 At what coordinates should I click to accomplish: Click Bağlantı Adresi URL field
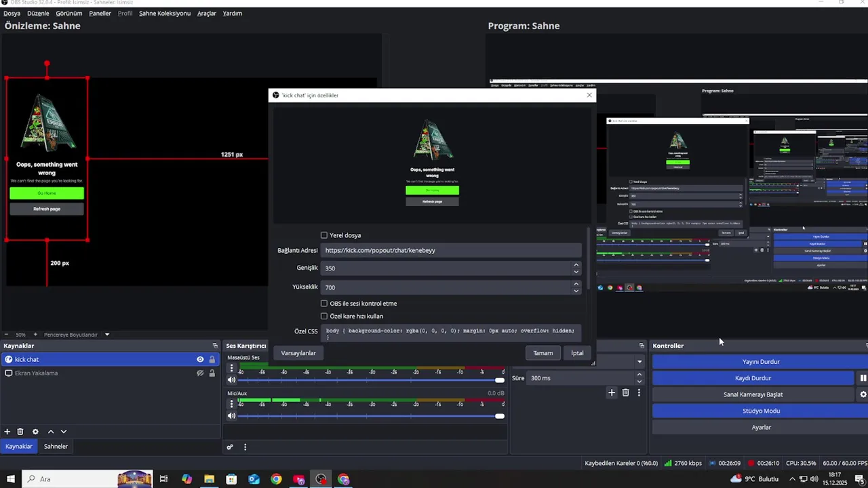click(x=451, y=250)
